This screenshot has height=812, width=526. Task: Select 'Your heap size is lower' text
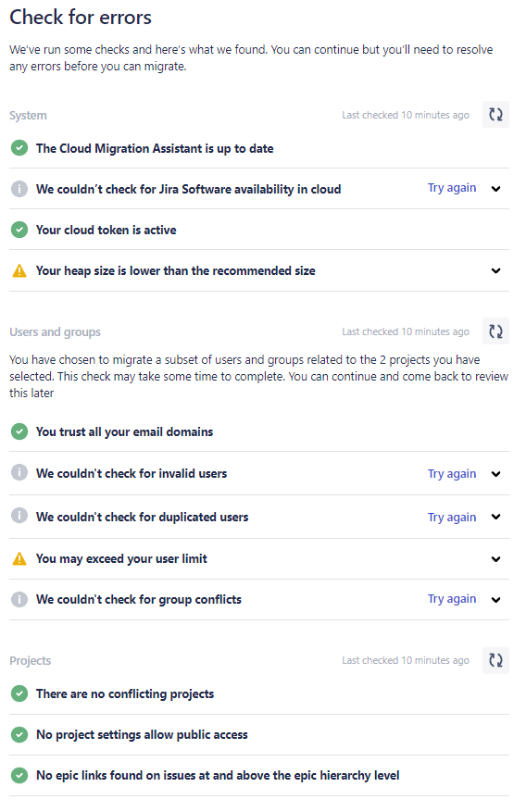tap(176, 271)
